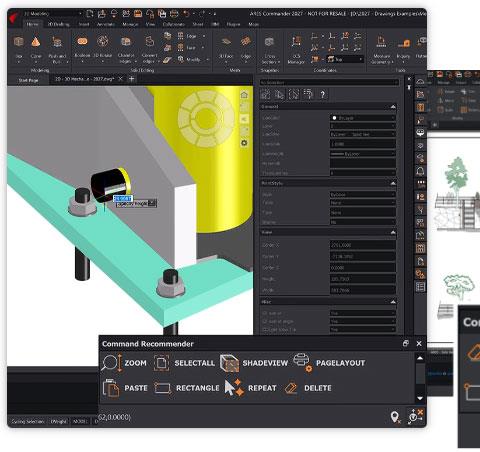Image resolution: width=480 pixels, height=452 pixels.
Task: Select the Box solid tool
Action: (x=19, y=48)
